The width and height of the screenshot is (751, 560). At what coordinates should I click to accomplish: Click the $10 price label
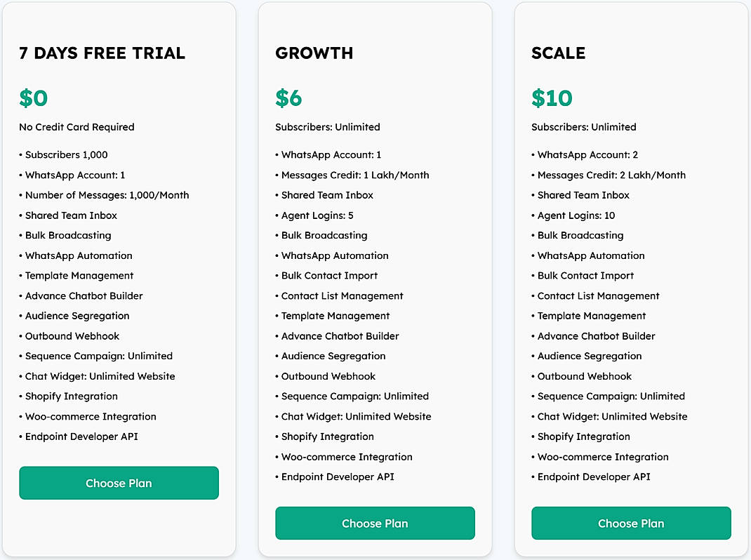coord(552,98)
